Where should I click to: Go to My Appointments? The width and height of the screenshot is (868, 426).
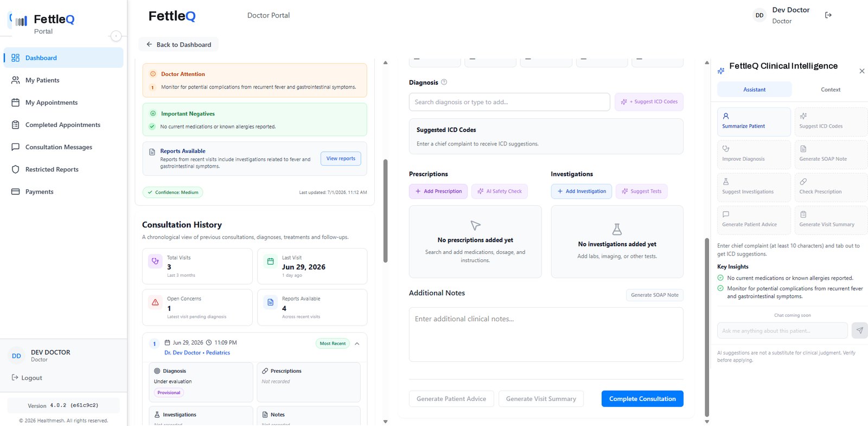point(63,102)
